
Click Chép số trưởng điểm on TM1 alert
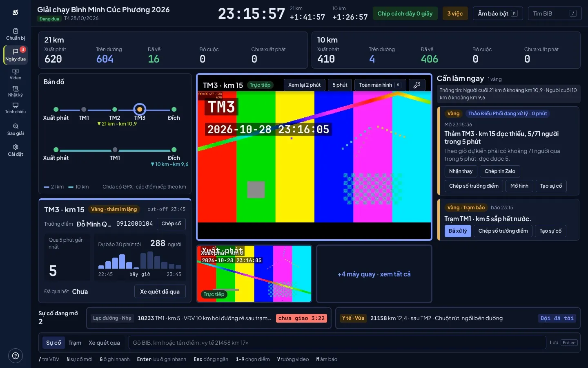[503, 231]
